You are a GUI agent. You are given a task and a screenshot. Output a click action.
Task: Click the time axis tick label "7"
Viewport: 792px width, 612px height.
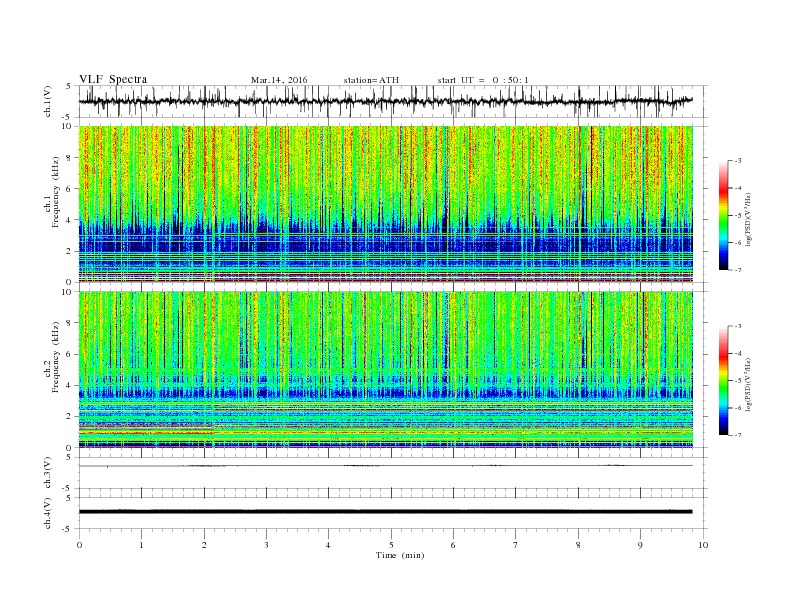516,545
